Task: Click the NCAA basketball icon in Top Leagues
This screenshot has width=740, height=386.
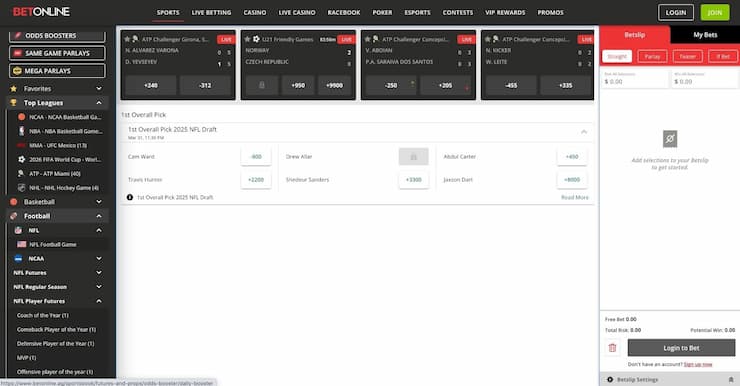Action: pyautogui.click(x=21, y=117)
